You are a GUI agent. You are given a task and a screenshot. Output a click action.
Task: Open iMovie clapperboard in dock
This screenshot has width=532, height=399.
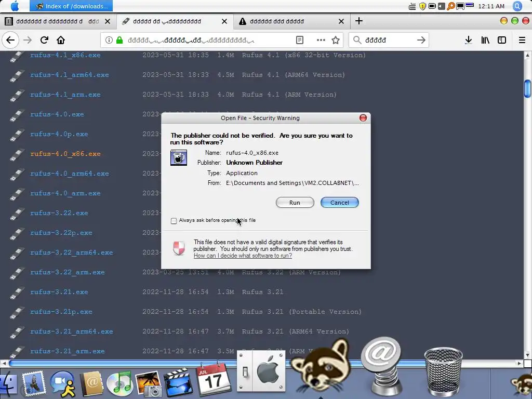pyautogui.click(x=178, y=384)
